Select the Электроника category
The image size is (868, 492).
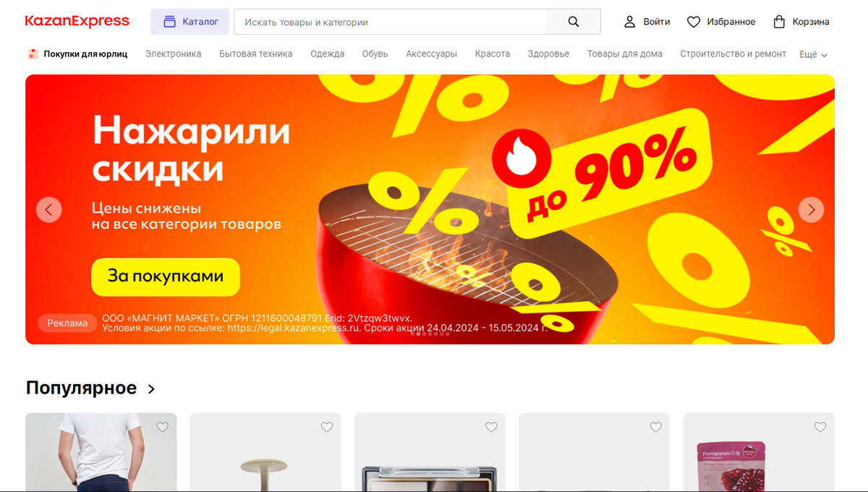174,54
